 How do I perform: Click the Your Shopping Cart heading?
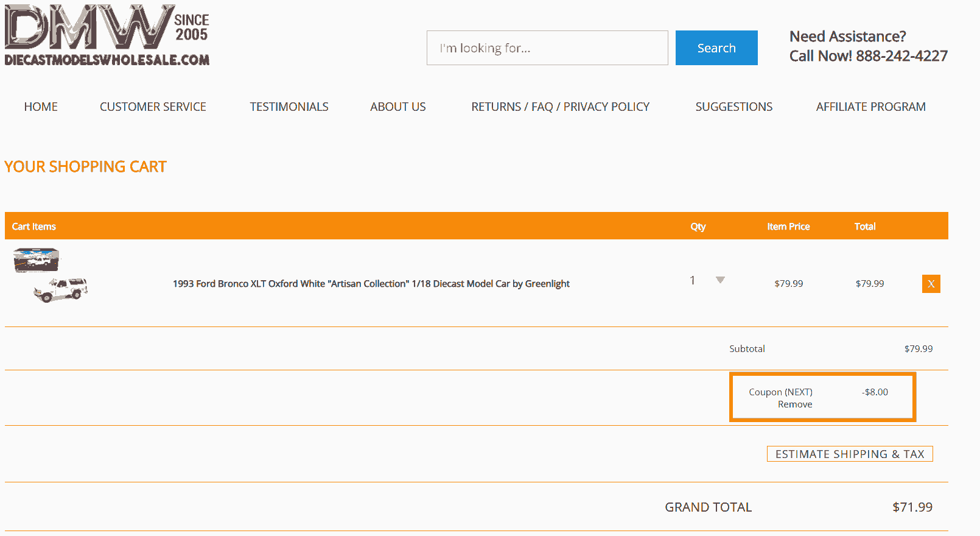pos(85,167)
